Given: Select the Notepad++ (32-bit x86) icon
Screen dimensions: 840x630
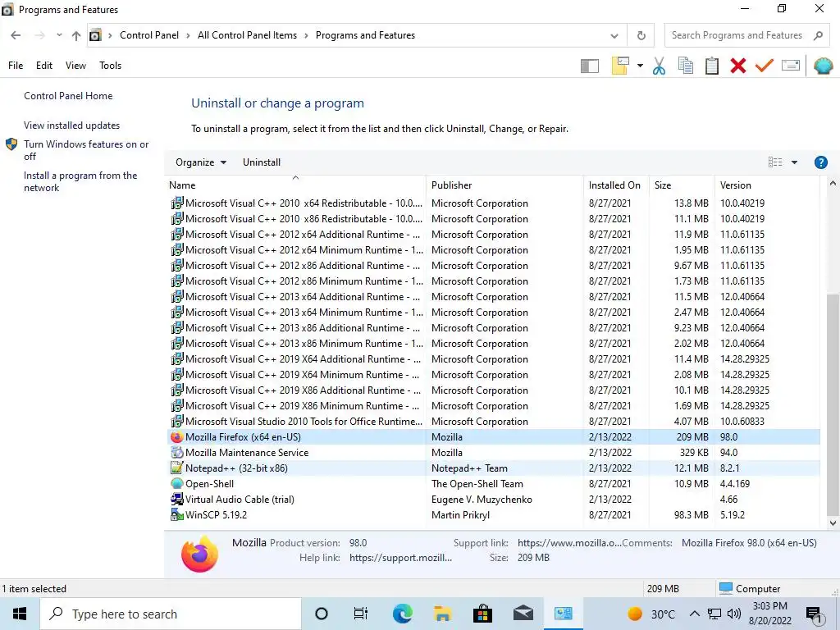Looking at the screenshot, I should click(x=176, y=468).
